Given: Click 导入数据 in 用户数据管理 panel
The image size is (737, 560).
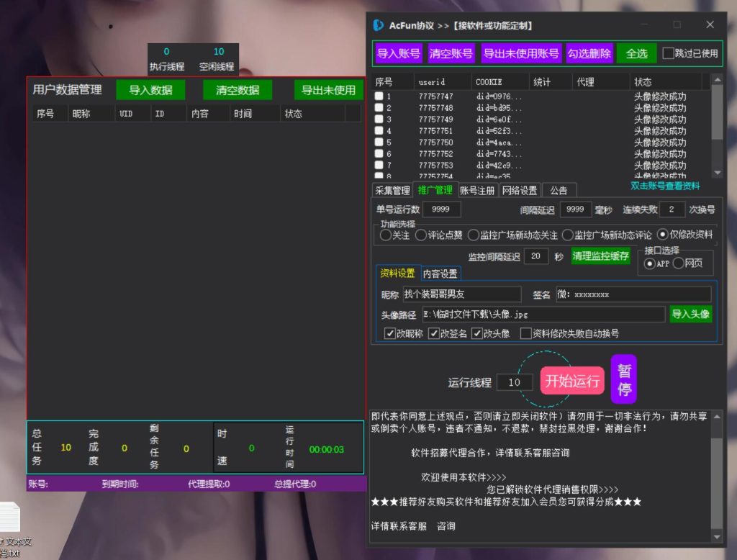Looking at the screenshot, I should [x=150, y=90].
